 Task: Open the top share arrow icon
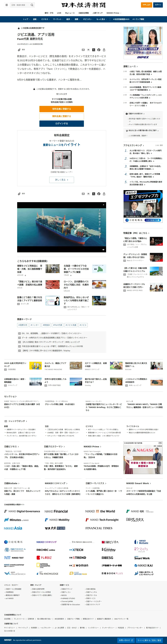tap(104, 50)
